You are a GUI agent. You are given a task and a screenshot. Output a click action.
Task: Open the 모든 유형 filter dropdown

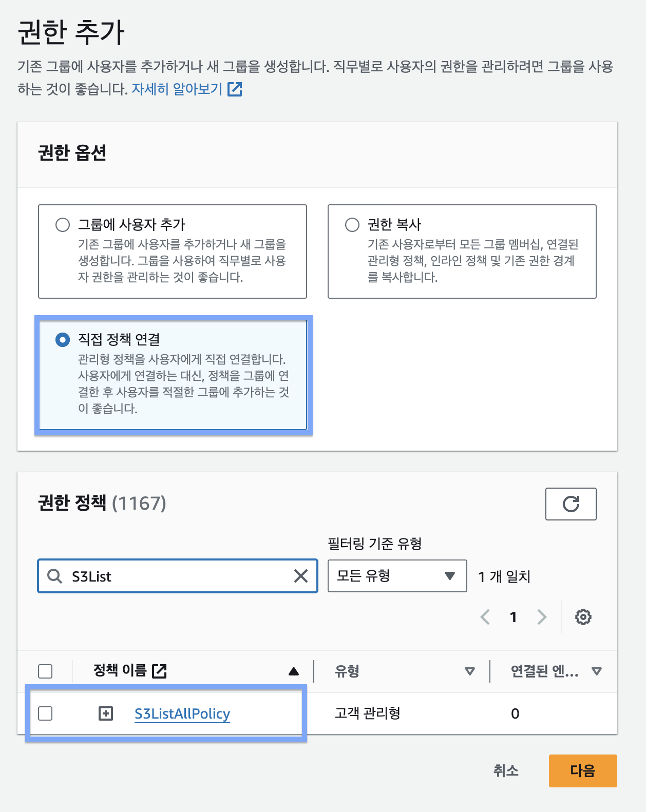pos(397,576)
